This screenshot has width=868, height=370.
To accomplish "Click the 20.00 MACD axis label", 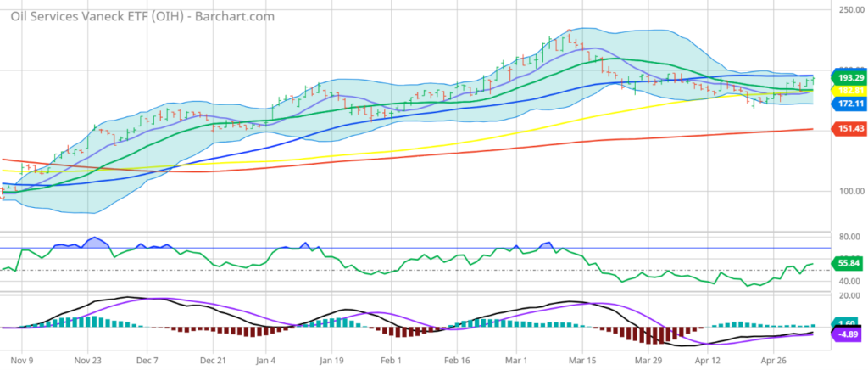I will (849, 295).
